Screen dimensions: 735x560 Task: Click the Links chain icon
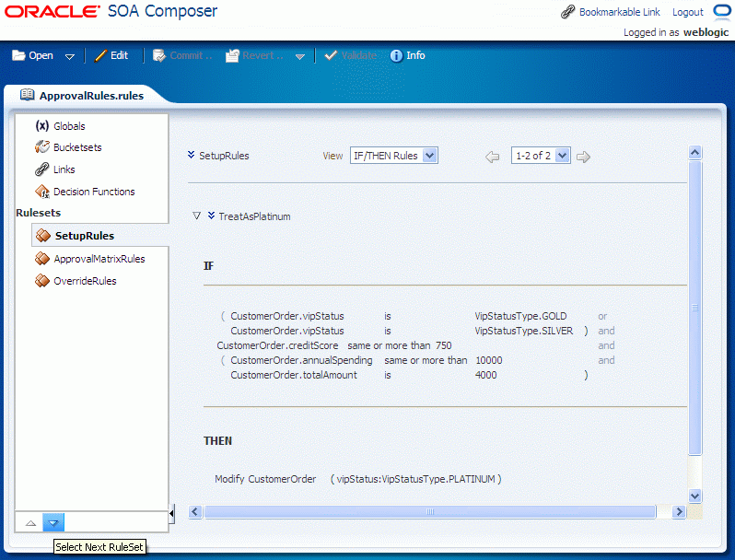point(41,169)
